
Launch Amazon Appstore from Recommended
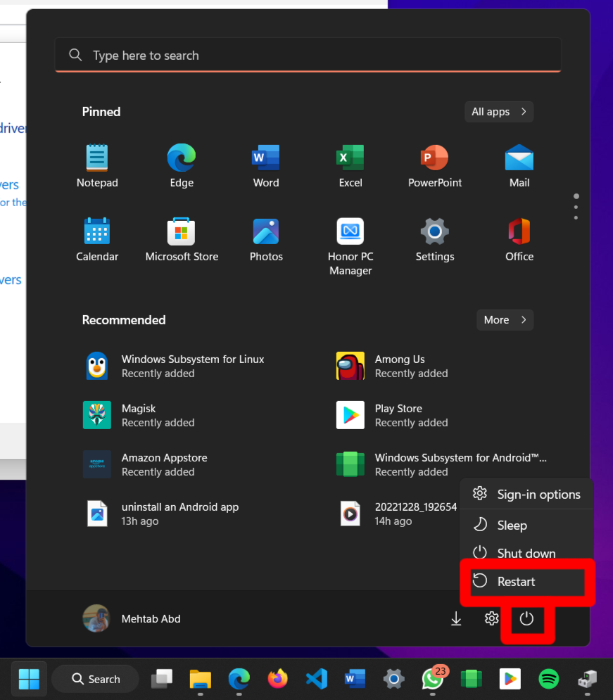[145, 464]
